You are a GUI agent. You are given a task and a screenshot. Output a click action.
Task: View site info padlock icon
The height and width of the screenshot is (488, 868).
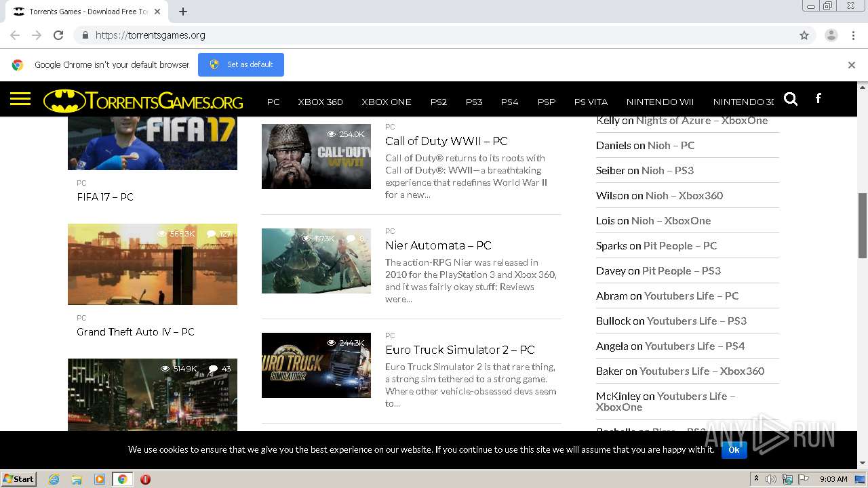[x=85, y=35]
